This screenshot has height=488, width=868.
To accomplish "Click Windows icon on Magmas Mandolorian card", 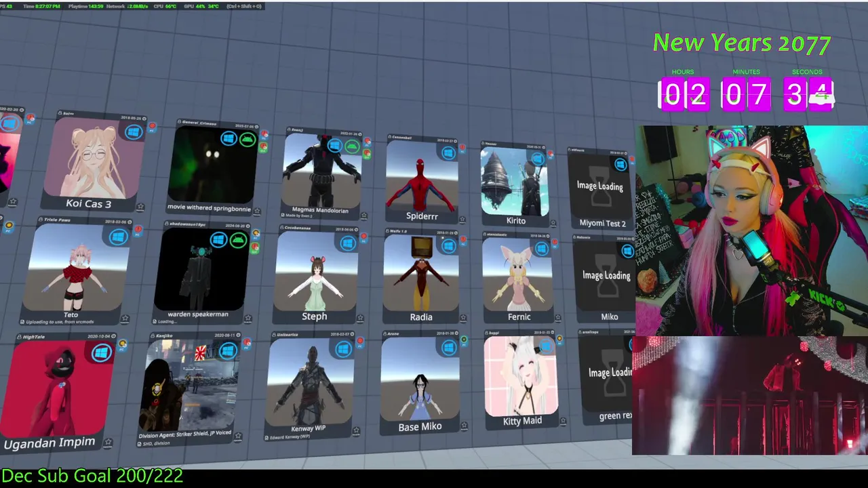I will (334, 145).
